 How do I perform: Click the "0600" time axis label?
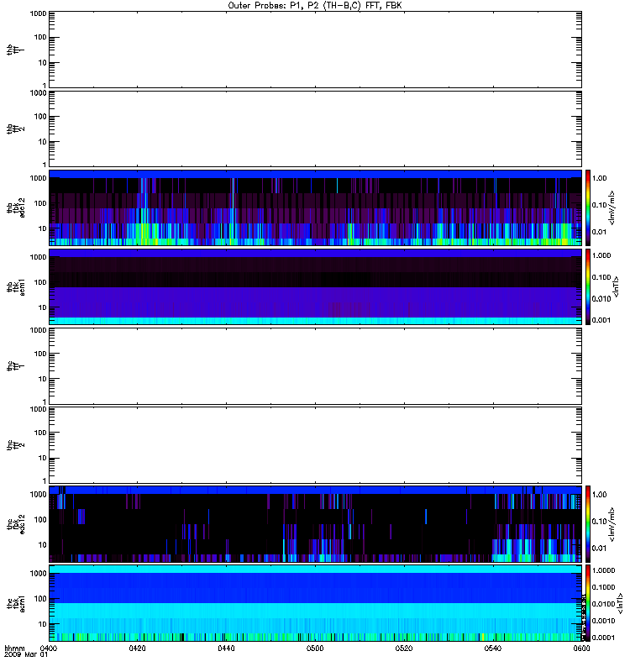[581, 648]
